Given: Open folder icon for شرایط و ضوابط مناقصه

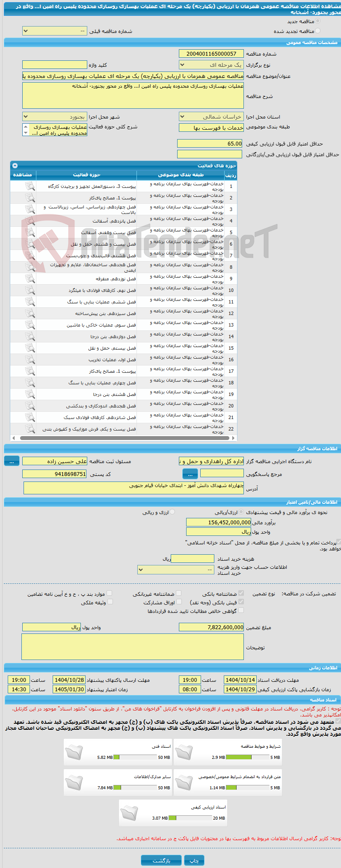Looking at the screenshot, I should tap(184, 752).
